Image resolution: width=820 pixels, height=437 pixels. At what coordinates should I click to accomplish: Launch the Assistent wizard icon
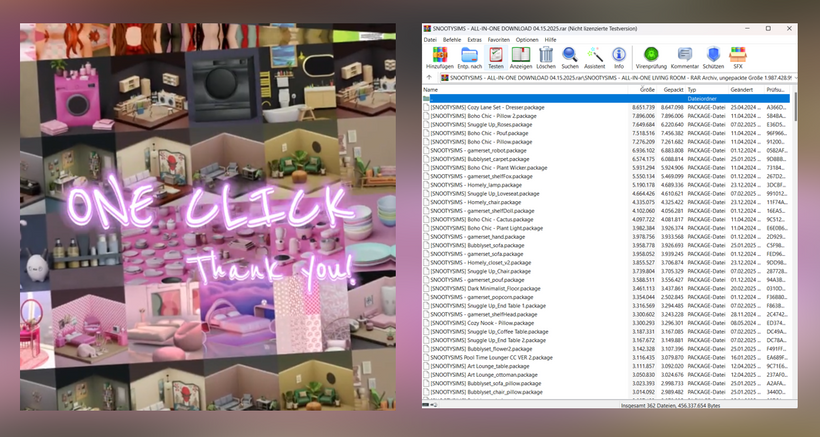594,55
